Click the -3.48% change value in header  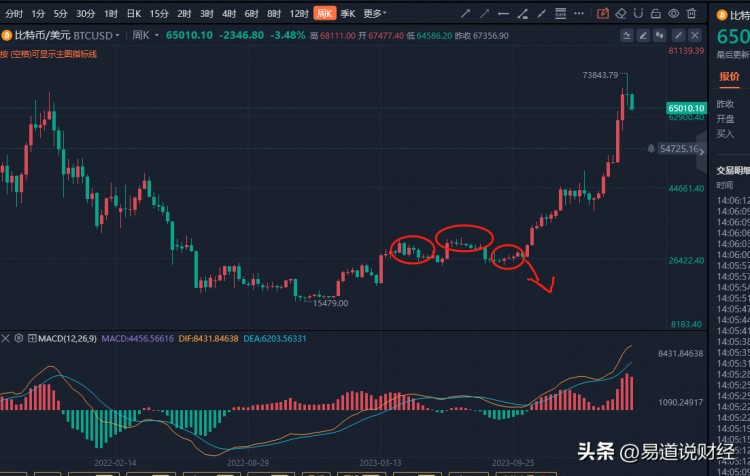point(287,35)
